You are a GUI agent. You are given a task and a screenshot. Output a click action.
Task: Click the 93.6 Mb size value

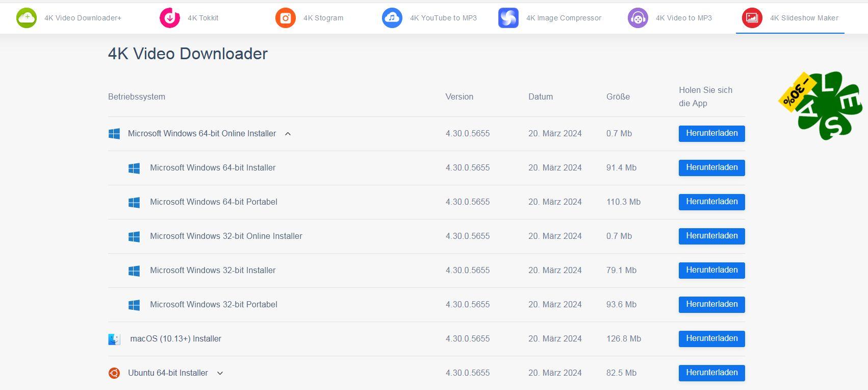[621, 305]
